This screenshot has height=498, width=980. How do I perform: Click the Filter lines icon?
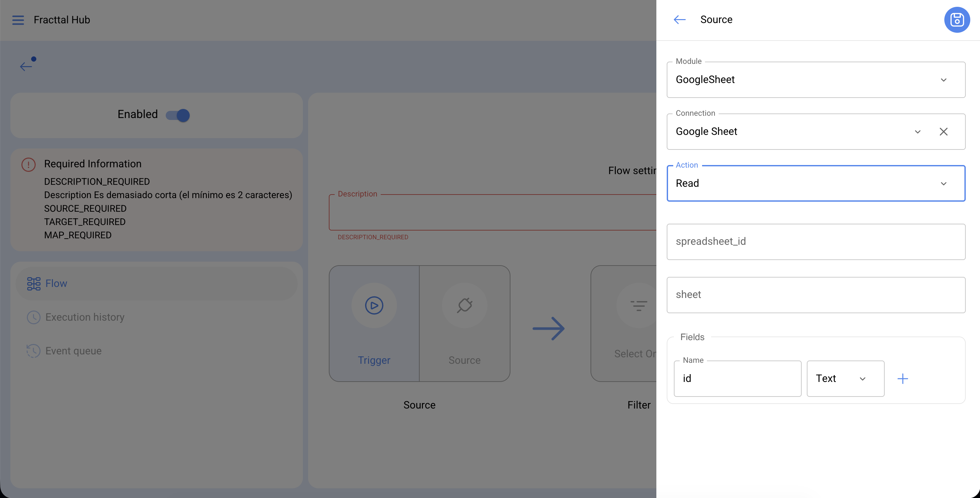(639, 305)
